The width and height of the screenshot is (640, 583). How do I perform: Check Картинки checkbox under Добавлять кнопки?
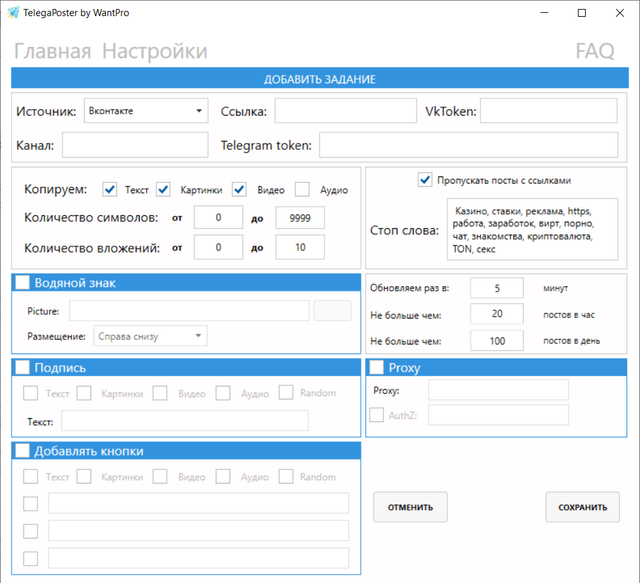84,476
